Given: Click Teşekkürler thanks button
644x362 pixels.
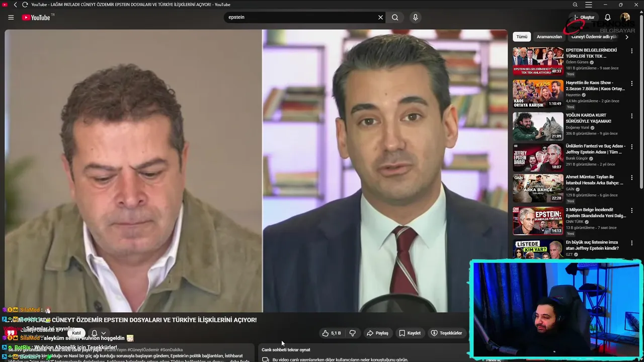Looking at the screenshot, I should click(x=446, y=333).
